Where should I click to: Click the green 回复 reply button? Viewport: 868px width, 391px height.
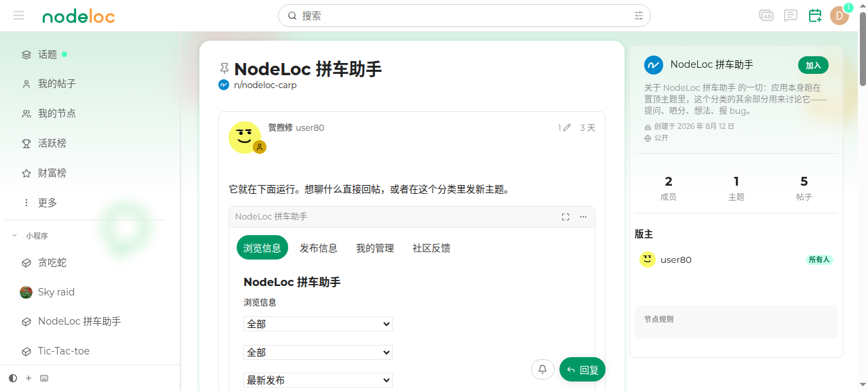[583, 369]
